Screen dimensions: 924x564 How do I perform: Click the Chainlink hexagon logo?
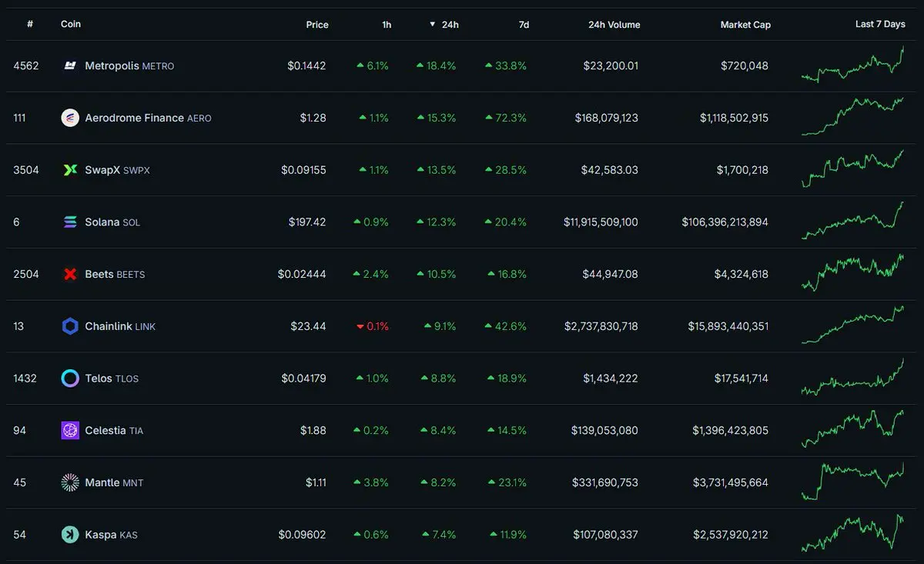coord(70,326)
